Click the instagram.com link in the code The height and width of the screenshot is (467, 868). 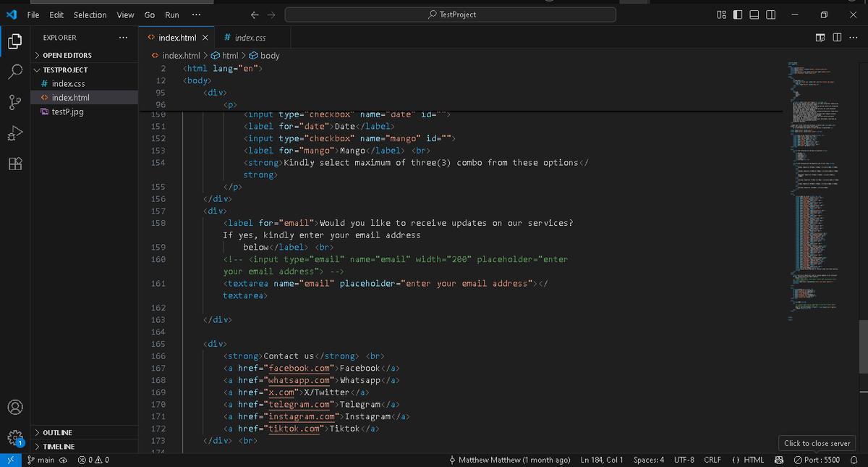302,417
